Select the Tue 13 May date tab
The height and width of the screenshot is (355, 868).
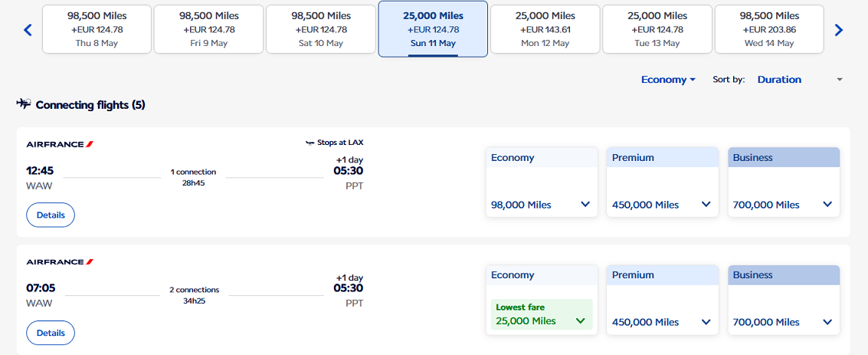pyautogui.click(x=657, y=29)
